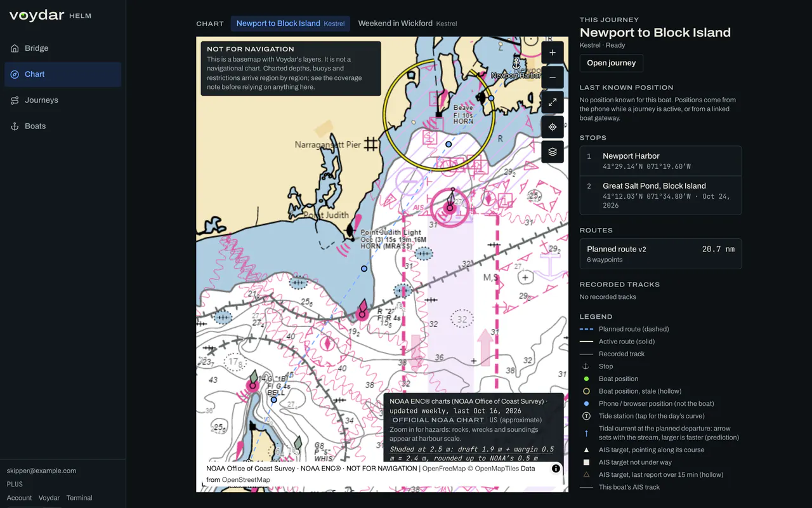The width and height of the screenshot is (812, 508).
Task: Click the OFFICIAL NOAA CHART badge
Action: pyautogui.click(x=438, y=420)
